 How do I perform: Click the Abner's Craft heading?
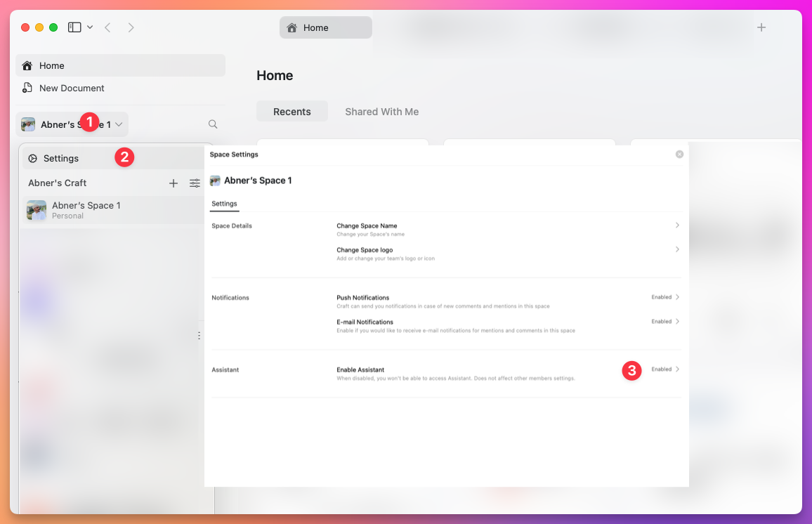57,183
